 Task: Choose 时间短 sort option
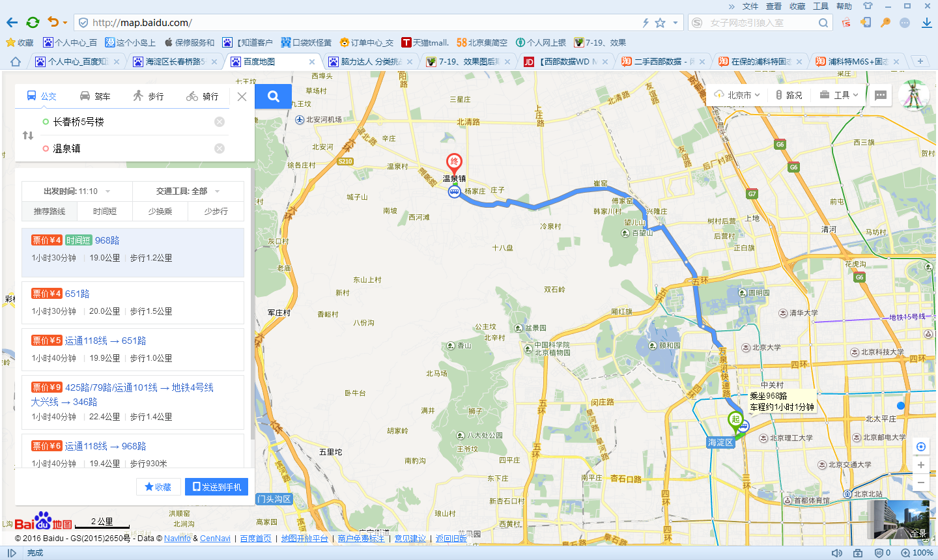pos(105,212)
